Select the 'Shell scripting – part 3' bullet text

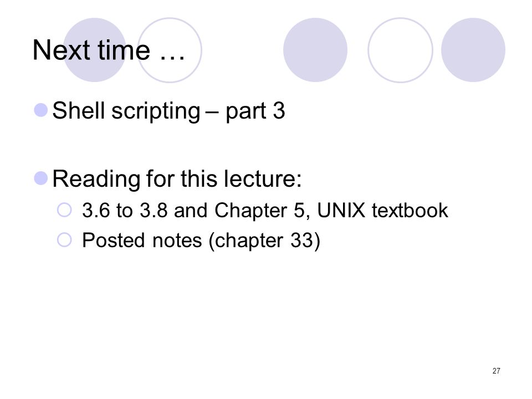click(168, 111)
